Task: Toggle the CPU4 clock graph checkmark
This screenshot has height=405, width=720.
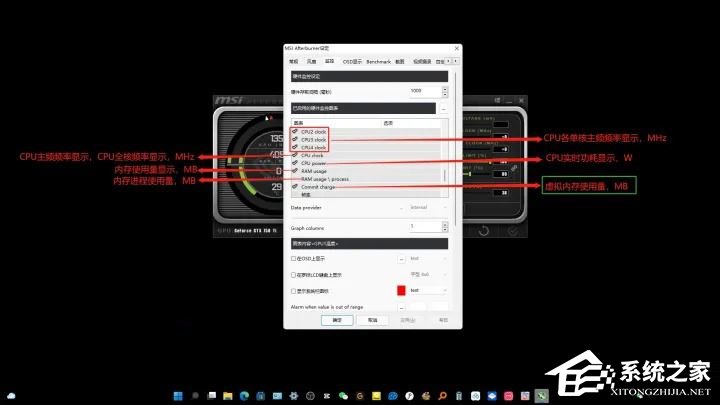Action: pyautogui.click(x=295, y=147)
